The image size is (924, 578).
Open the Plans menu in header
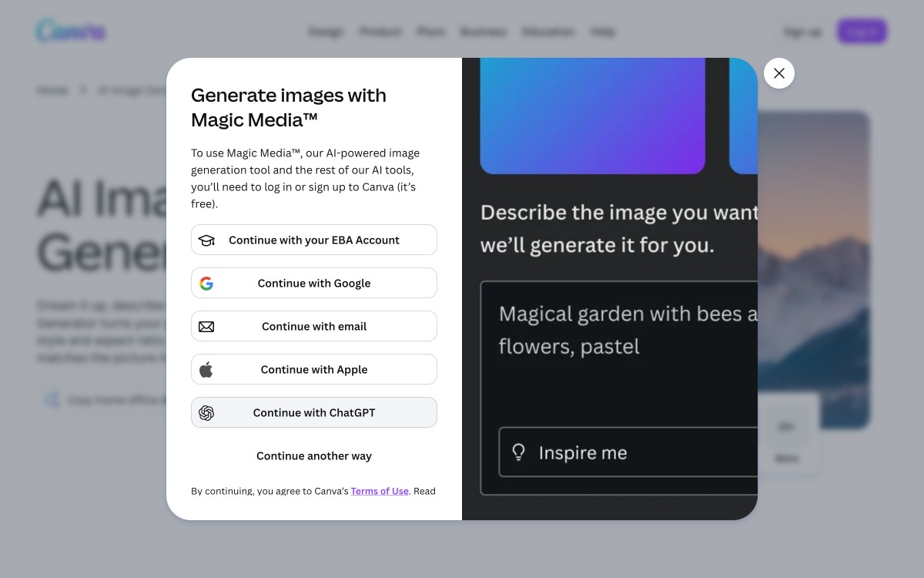tap(431, 32)
